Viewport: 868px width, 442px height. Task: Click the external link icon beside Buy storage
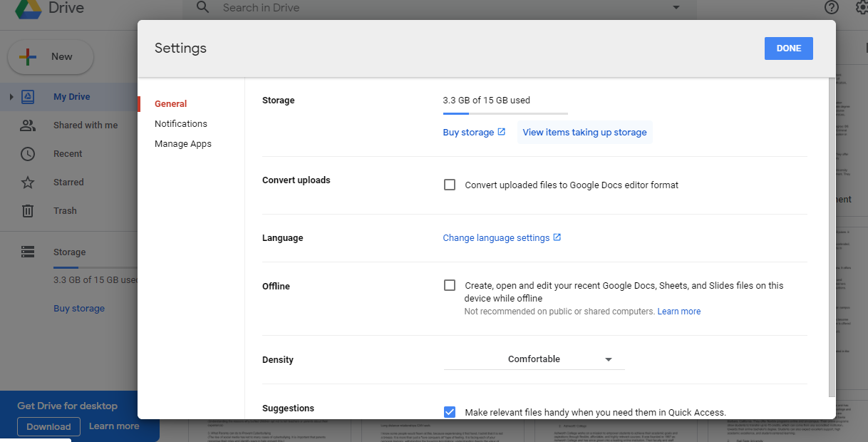[x=502, y=132]
